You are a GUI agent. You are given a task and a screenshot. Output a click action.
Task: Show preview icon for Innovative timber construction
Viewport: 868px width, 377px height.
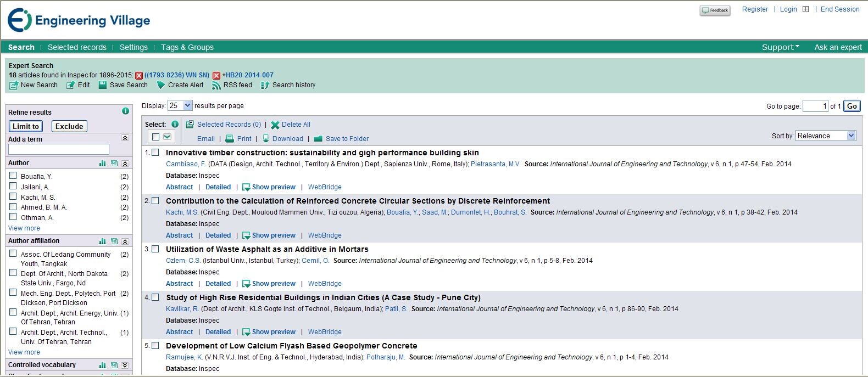pos(246,188)
